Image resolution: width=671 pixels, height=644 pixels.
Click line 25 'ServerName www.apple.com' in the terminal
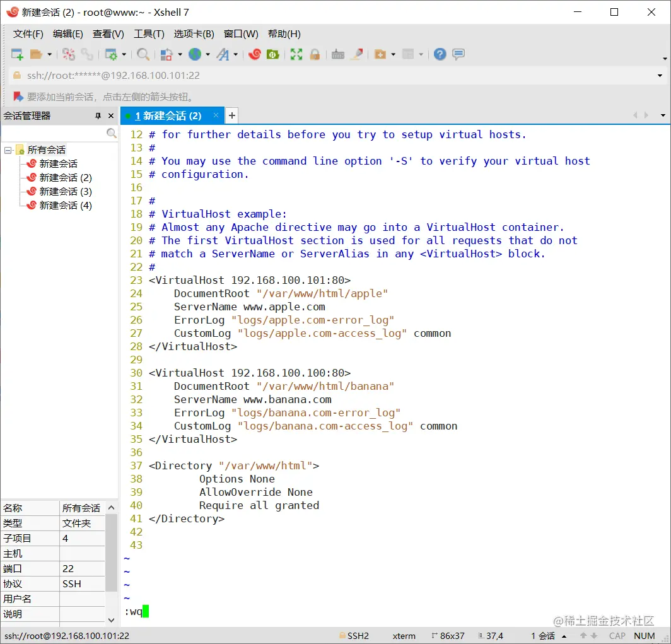250,307
